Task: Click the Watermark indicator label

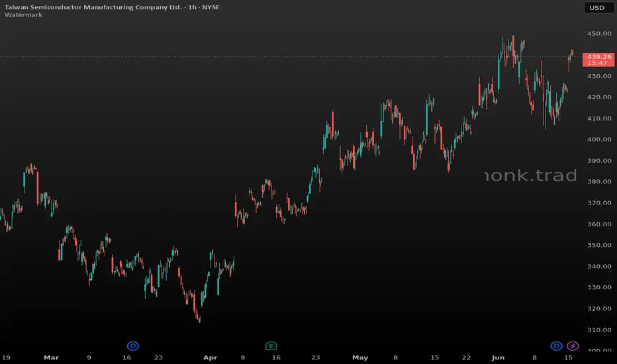Action: [24, 15]
